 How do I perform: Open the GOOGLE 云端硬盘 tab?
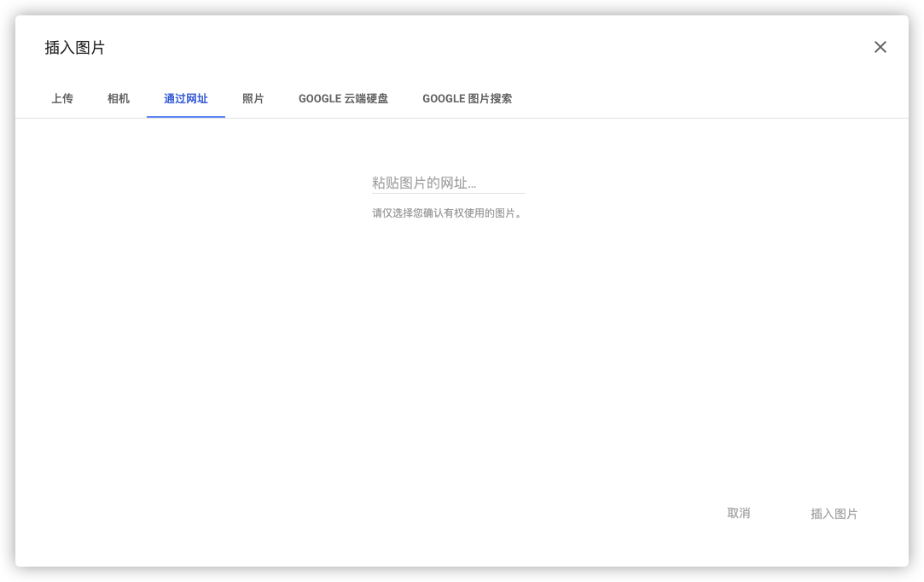343,98
